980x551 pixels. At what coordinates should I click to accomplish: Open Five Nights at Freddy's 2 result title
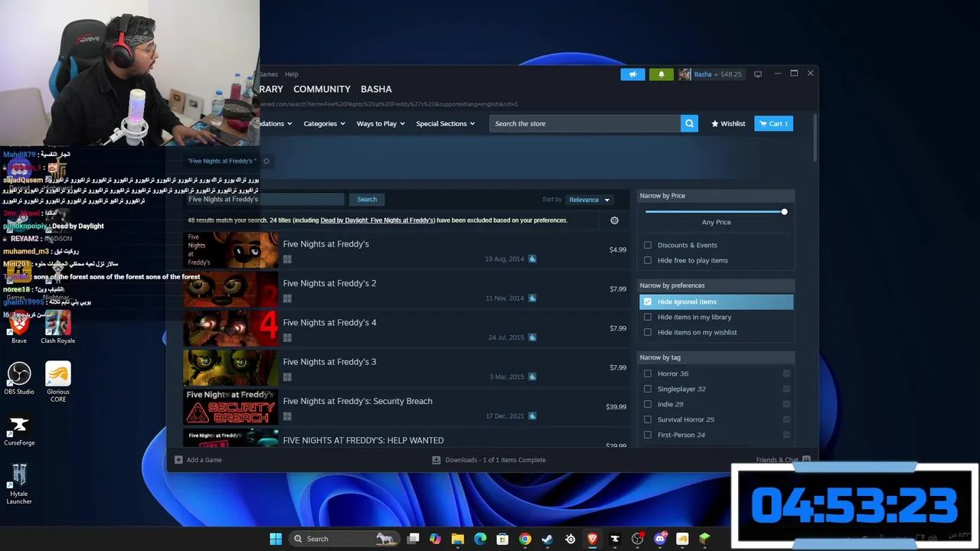tap(329, 283)
